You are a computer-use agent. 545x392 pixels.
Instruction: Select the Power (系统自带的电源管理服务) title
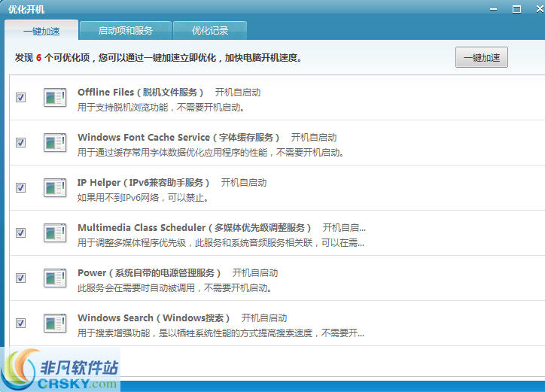tap(149, 273)
